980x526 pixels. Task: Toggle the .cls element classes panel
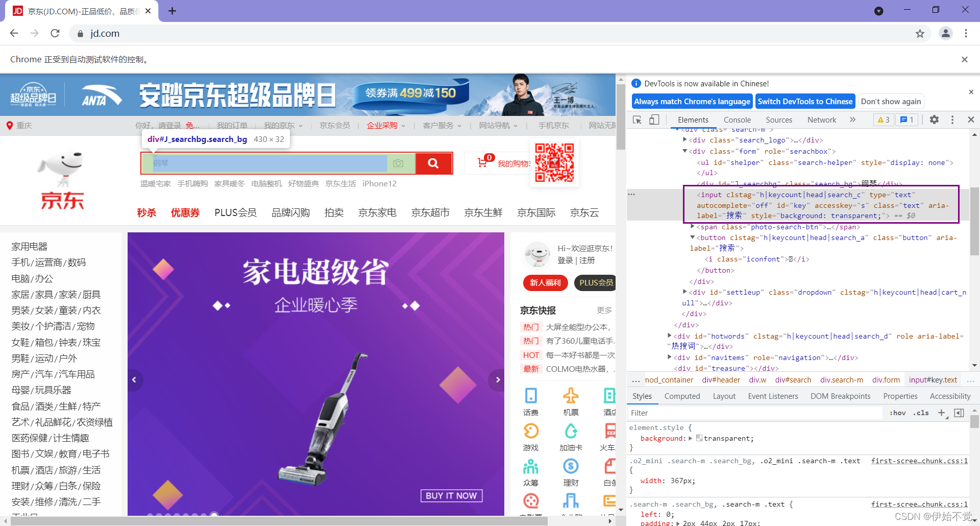(x=921, y=413)
